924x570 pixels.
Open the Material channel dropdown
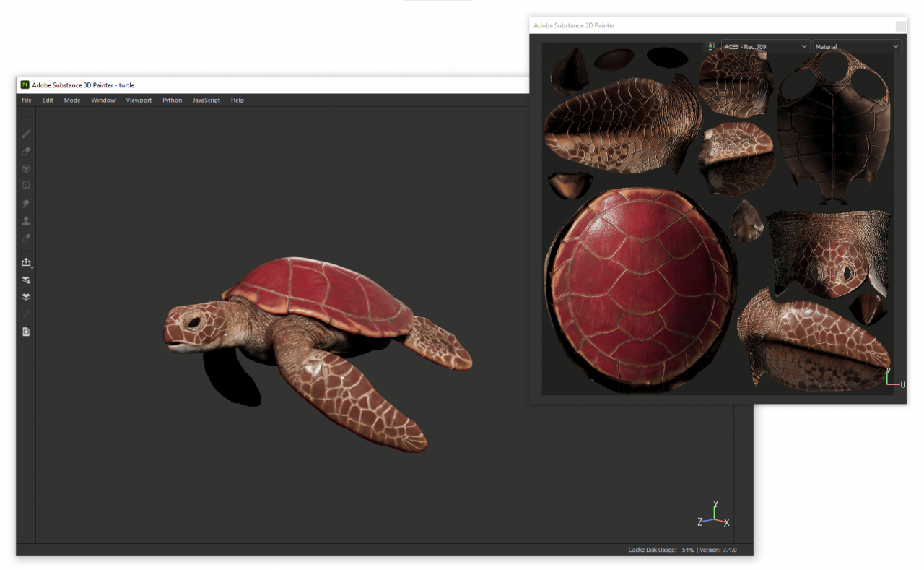coord(857,46)
